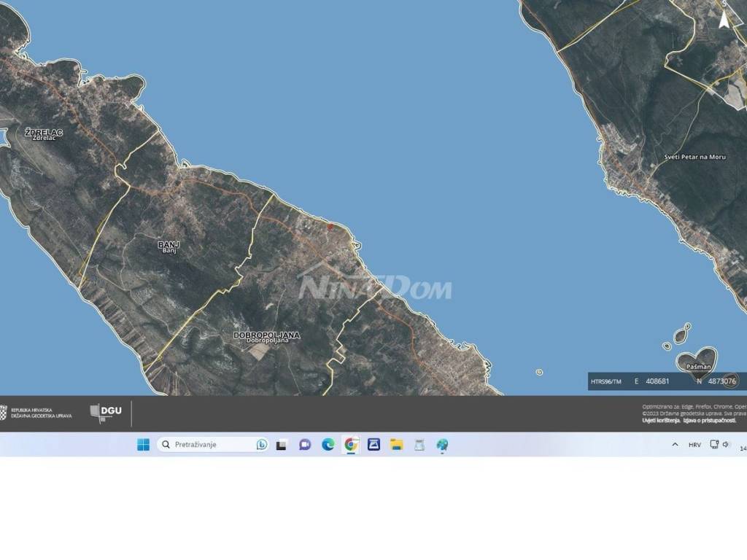Click the network icon in the system tray
The height and width of the screenshot is (560, 747).
point(713,444)
